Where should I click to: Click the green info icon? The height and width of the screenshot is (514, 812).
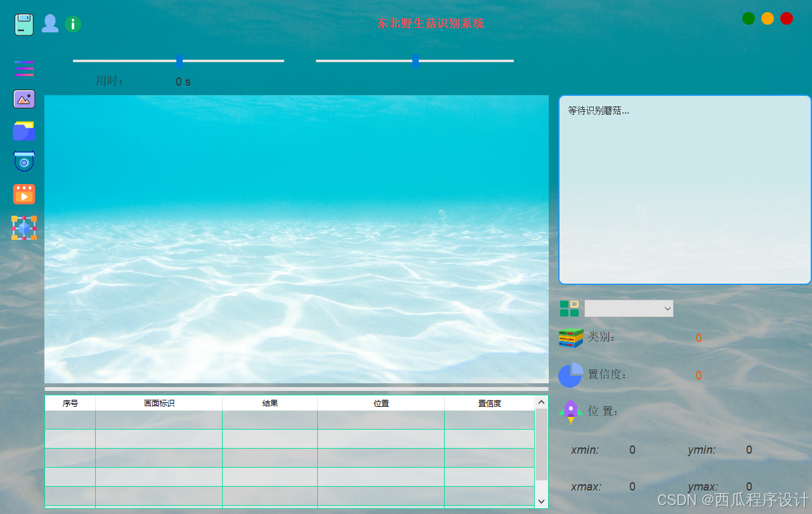click(73, 24)
